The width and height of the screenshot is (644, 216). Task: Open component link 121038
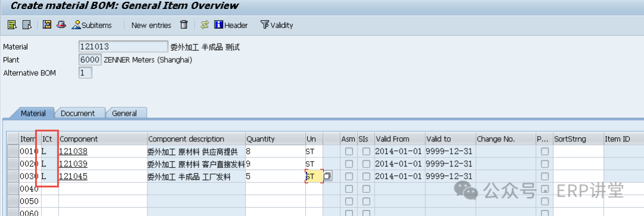click(x=73, y=152)
